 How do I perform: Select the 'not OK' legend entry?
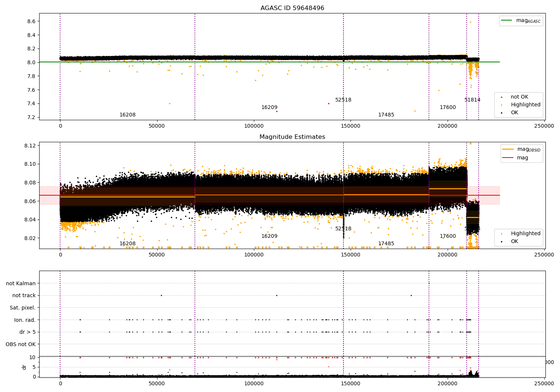pos(519,97)
